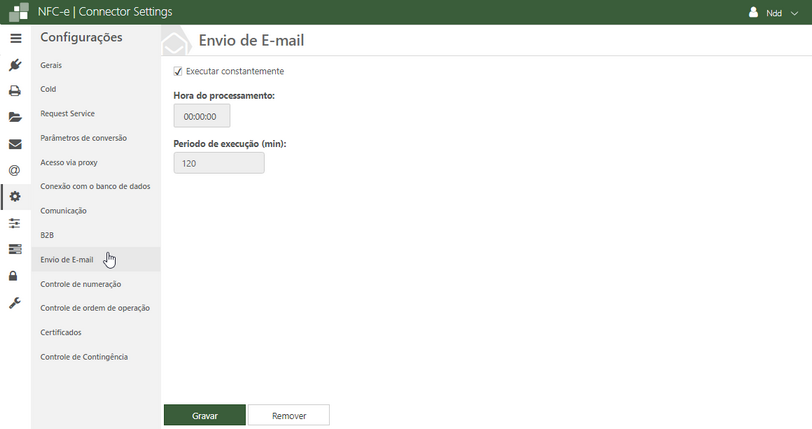Click the envelope mail icon in sidebar
This screenshot has width=812, height=429.
click(x=15, y=144)
